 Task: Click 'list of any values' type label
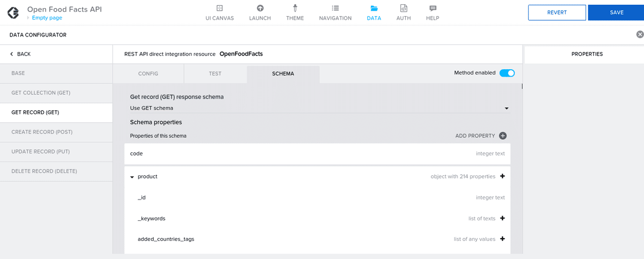point(474,239)
